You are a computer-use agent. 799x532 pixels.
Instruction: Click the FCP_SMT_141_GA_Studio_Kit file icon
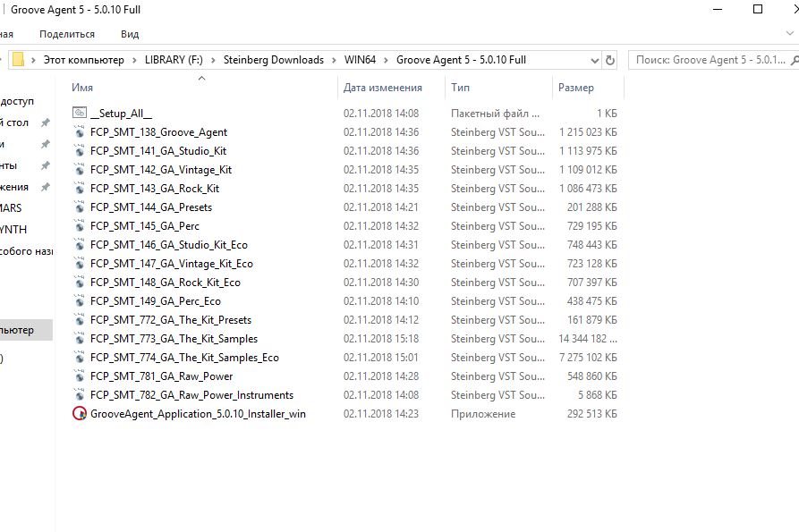(80, 151)
